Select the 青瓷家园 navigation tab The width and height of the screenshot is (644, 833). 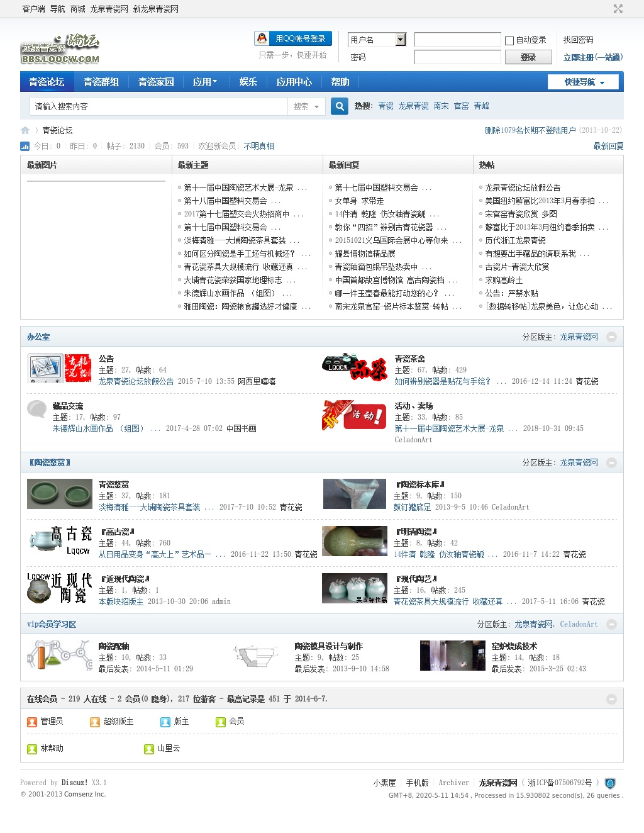pos(156,82)
